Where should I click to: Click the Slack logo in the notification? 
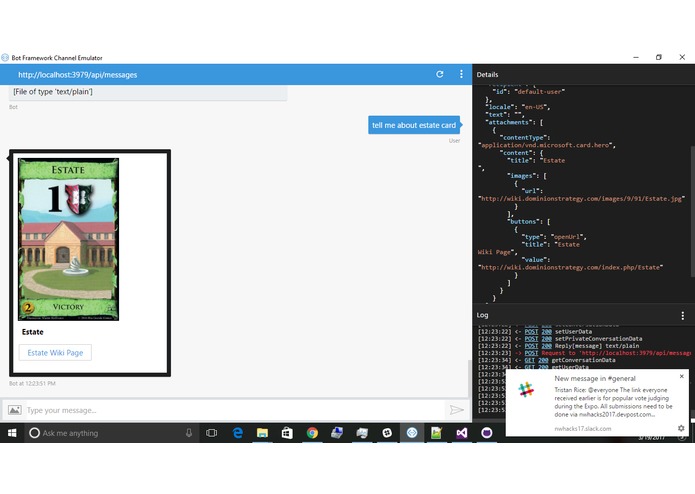[526, 390]
